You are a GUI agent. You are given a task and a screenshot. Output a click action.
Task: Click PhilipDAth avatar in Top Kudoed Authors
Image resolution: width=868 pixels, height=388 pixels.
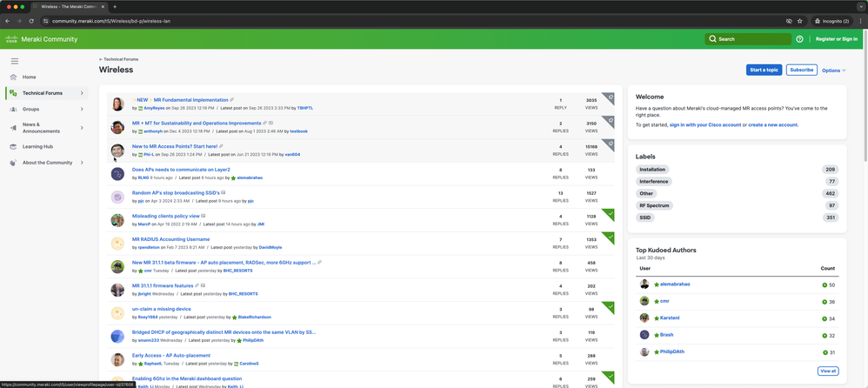pyautogui.click(x=644, y=352)
